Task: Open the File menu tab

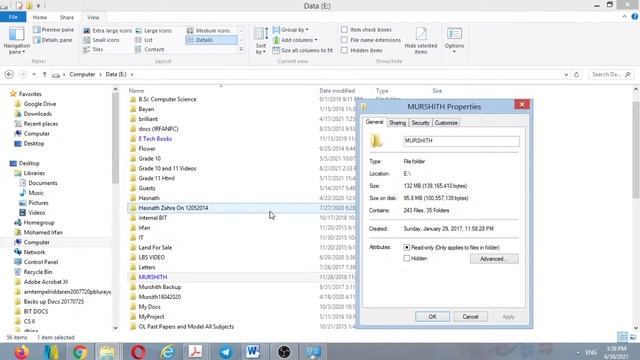Action: (13, 17)
